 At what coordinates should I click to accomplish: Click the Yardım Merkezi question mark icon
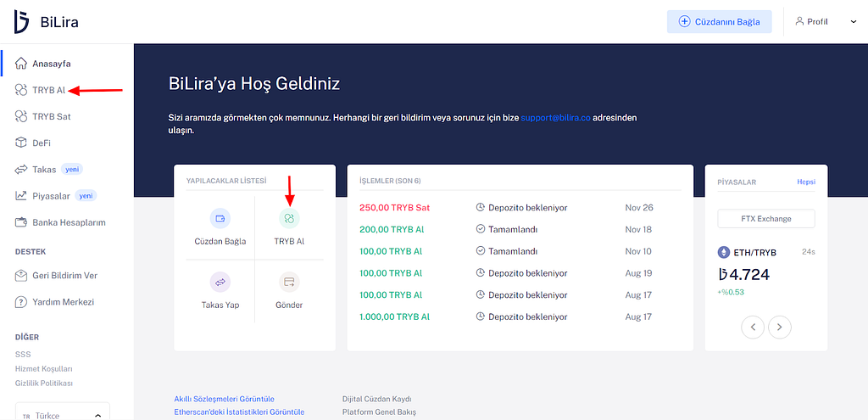(21, 302)
